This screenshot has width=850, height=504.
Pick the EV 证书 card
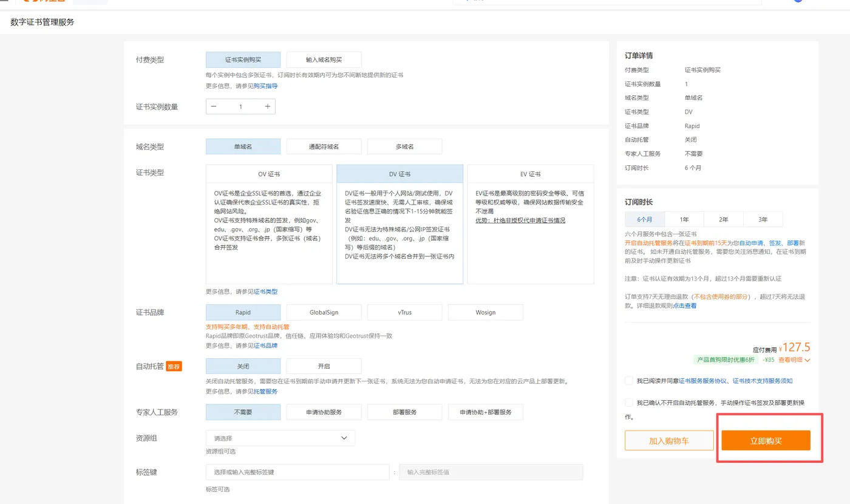pyautogui.click(x=531, y=224)
